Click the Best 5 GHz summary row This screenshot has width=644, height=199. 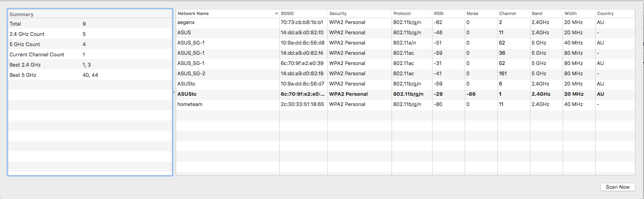[x=90, y=75]
